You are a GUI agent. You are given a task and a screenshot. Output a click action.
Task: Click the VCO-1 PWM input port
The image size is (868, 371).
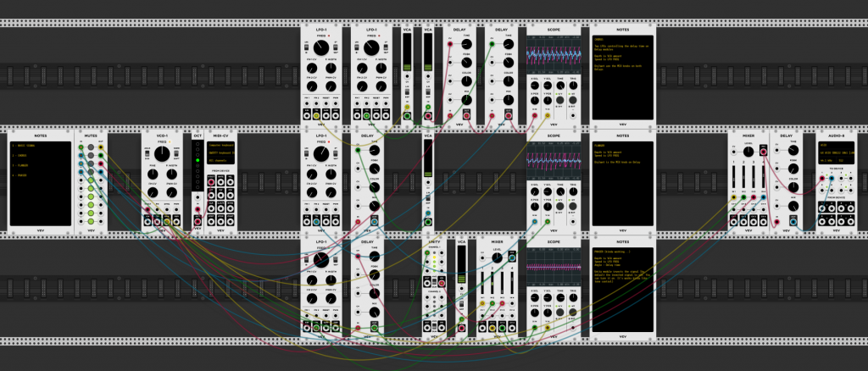point(176,209)
